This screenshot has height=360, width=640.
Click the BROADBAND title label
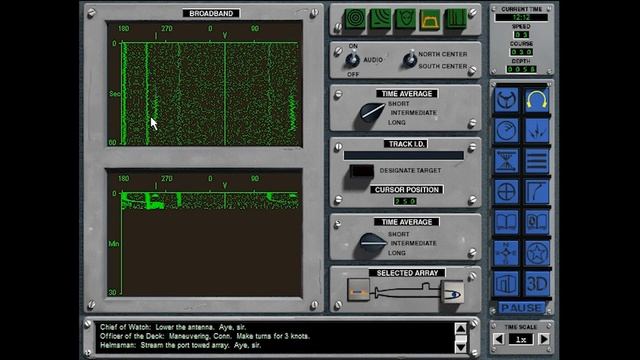[x=211, y=13]
